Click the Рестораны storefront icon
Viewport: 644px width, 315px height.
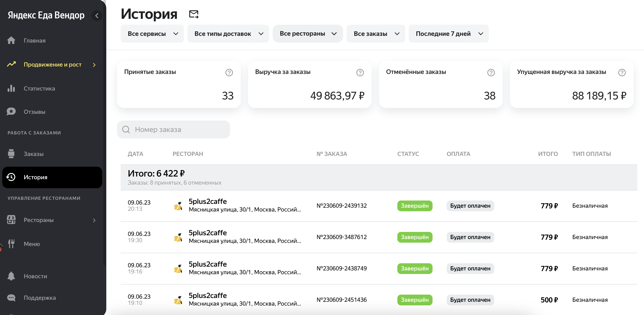(11, 220)
